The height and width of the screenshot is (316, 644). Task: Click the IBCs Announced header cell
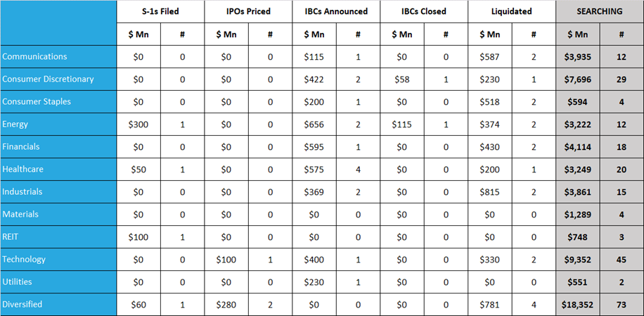[336, 12]
